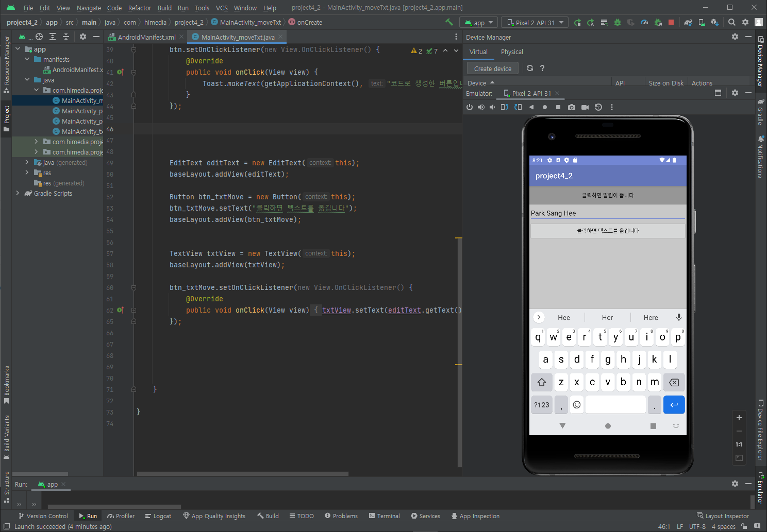This screenshot has width=767, height=532.
Task: Click Sync Project with Gradle Files icon
Action: (x=688, y=23)
